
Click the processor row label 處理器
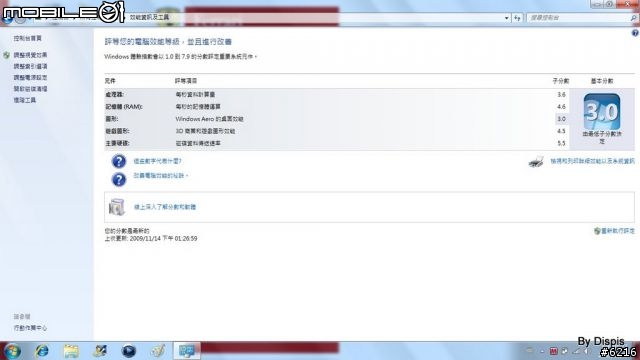point(115,94)
